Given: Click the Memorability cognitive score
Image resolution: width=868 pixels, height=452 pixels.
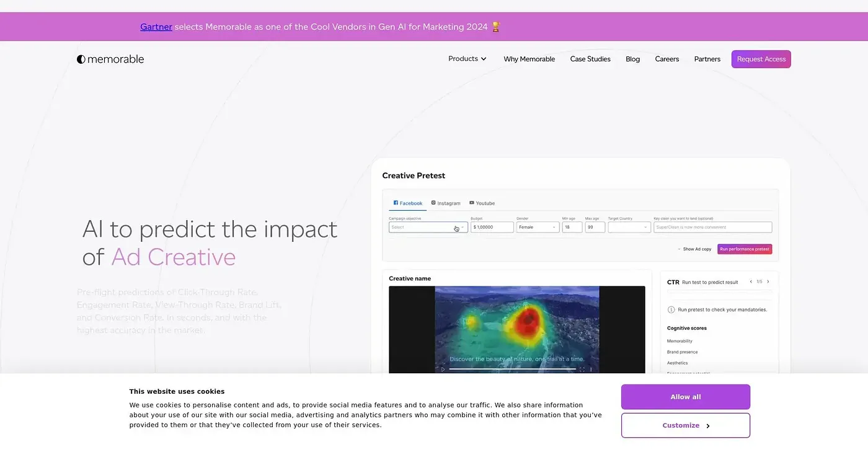Looking at the screenshot, I should tap(680, 341).
